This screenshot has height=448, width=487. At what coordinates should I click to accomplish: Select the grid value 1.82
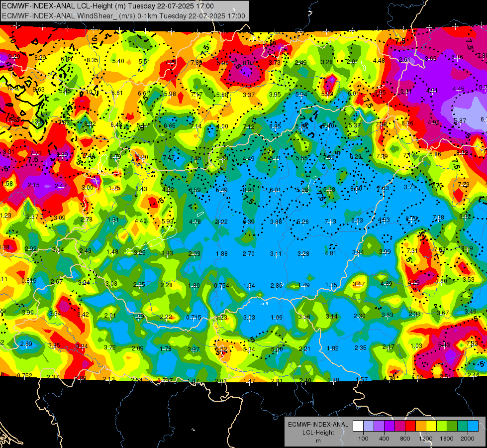333,348
